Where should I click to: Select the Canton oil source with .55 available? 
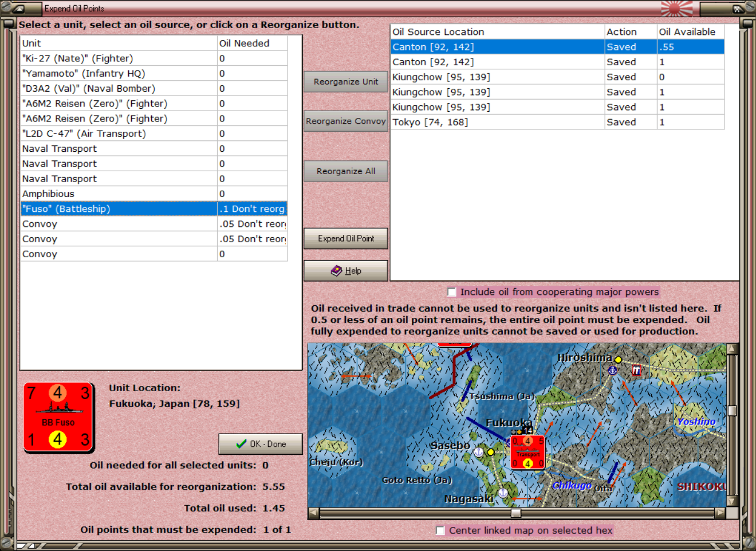(557, 47)
